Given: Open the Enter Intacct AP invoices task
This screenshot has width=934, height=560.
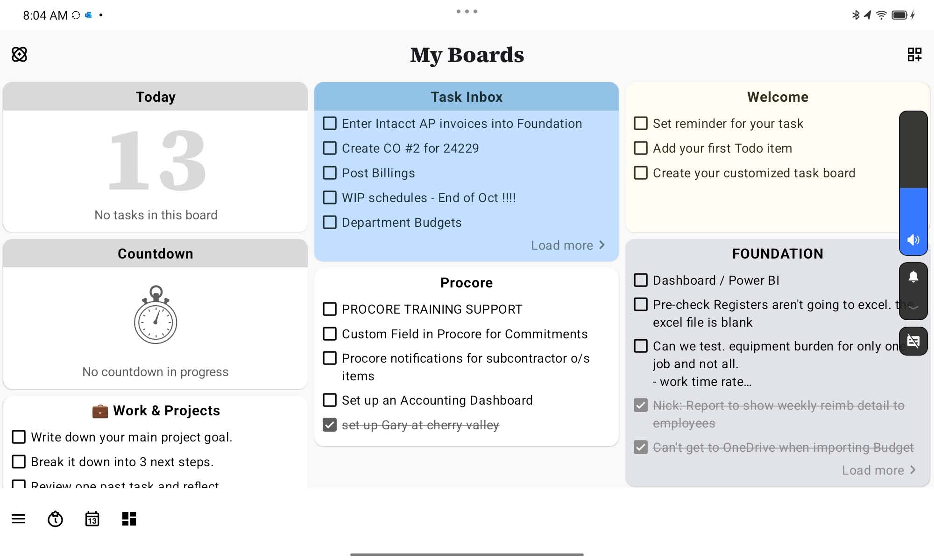Looking at the screenshot, I should pyautogui.click(x=461, y=124).
